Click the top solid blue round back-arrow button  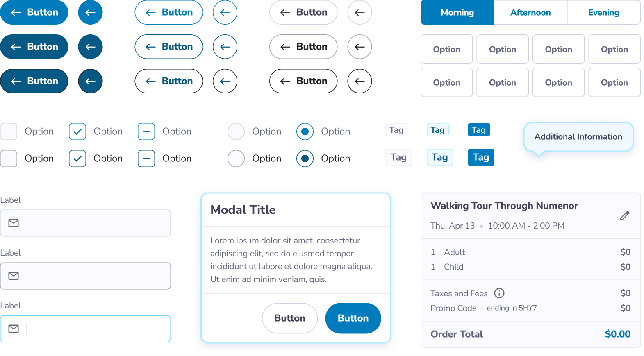click(x=90, y=12)
